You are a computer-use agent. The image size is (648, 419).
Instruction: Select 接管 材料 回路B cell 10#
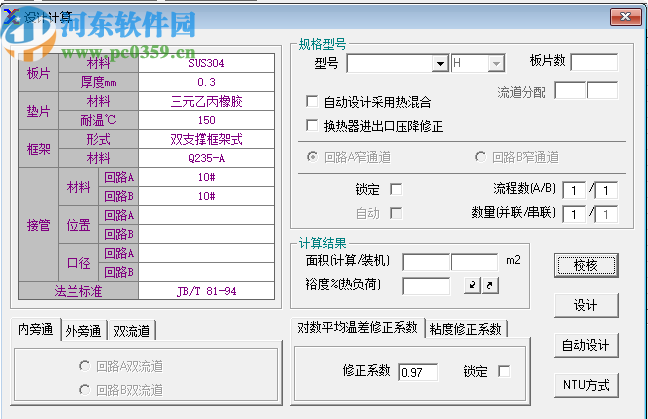coord(206,196)
